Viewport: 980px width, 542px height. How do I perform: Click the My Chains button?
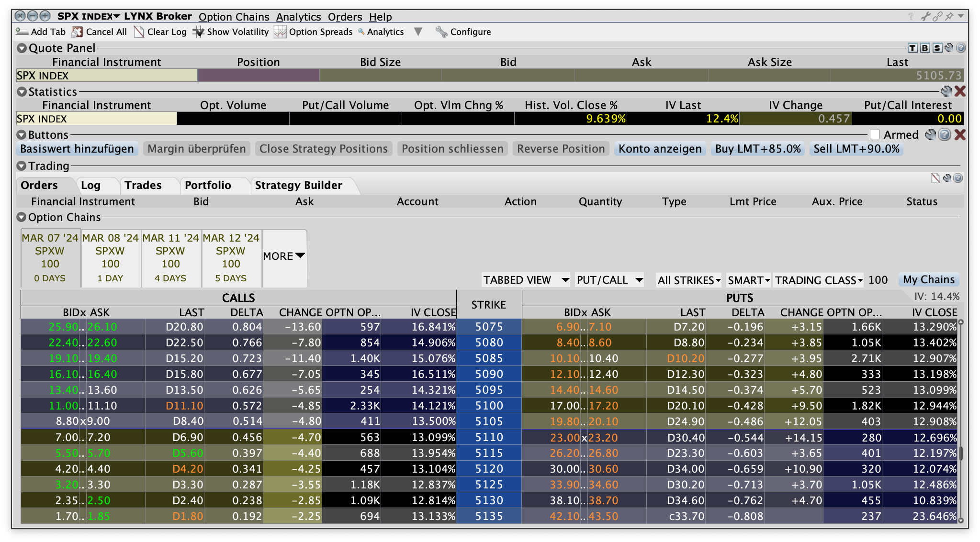pyautogui.click(x=929, y=280)
